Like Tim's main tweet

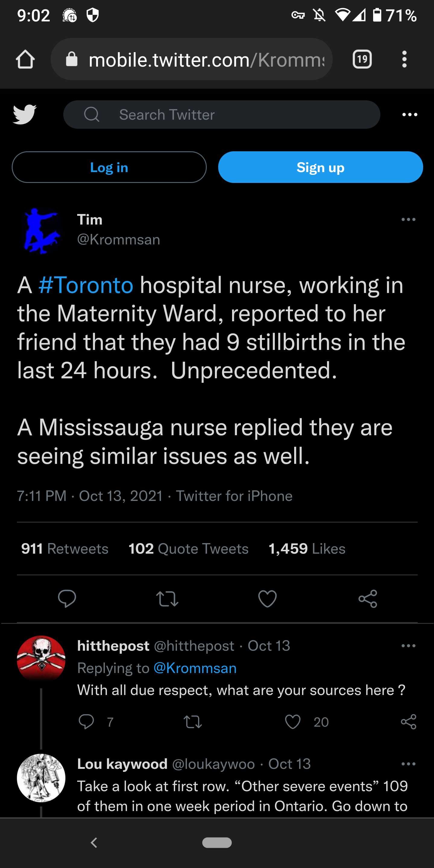coord(268,599)
